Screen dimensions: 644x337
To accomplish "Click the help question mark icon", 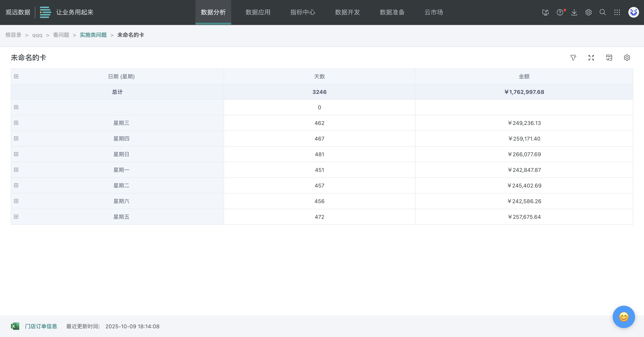I will 560,12.
